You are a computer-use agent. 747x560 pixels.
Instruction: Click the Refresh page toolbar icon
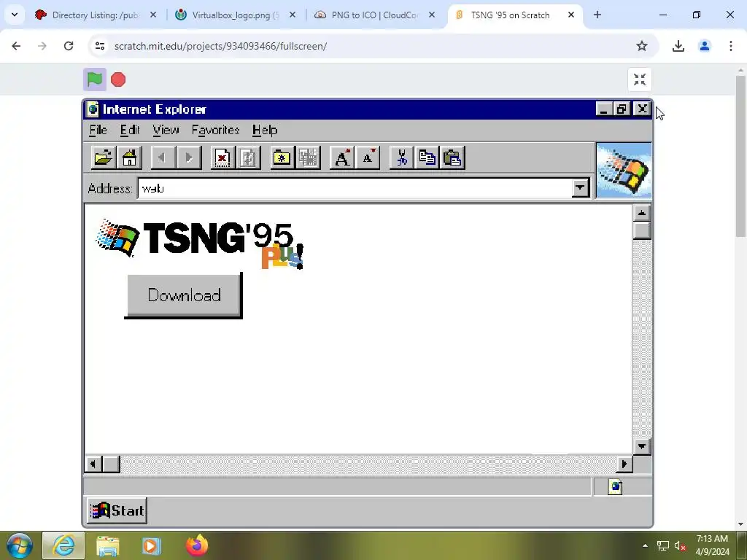click(x=249, y=157)
